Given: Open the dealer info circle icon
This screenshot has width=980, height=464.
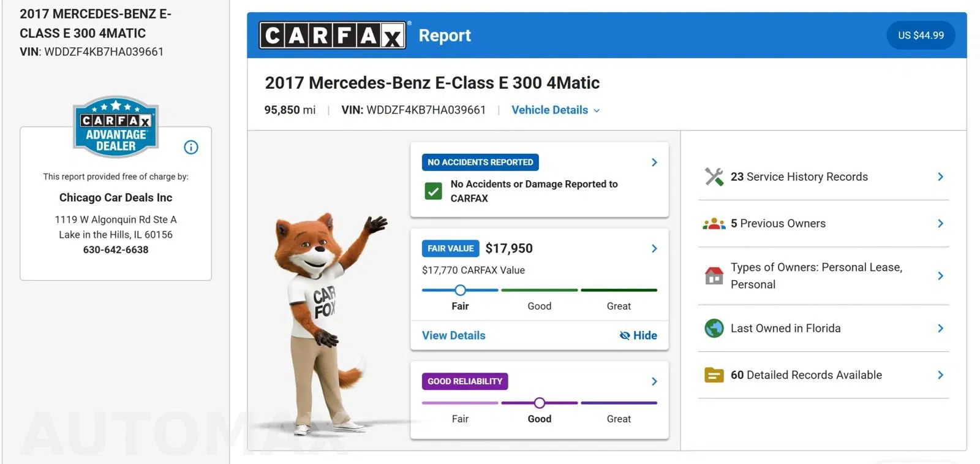Looking at the screenshot, I should click(x=191, y=147).
